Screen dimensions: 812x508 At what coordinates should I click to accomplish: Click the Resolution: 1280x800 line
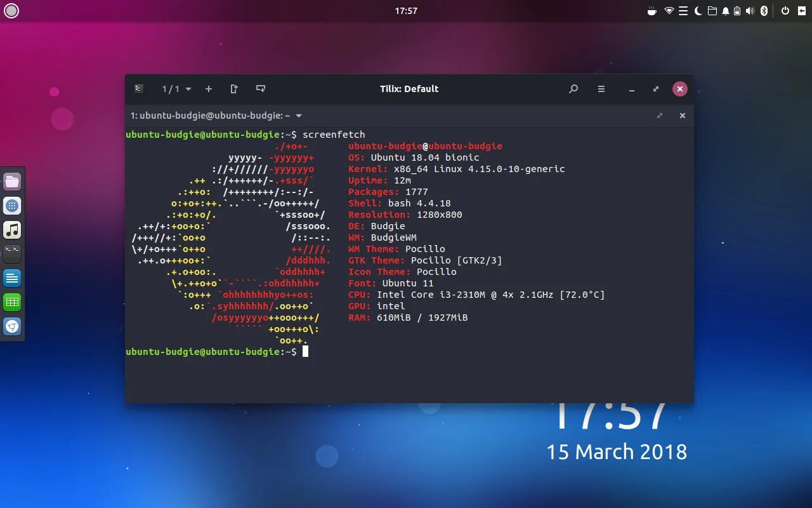point(405,215)
